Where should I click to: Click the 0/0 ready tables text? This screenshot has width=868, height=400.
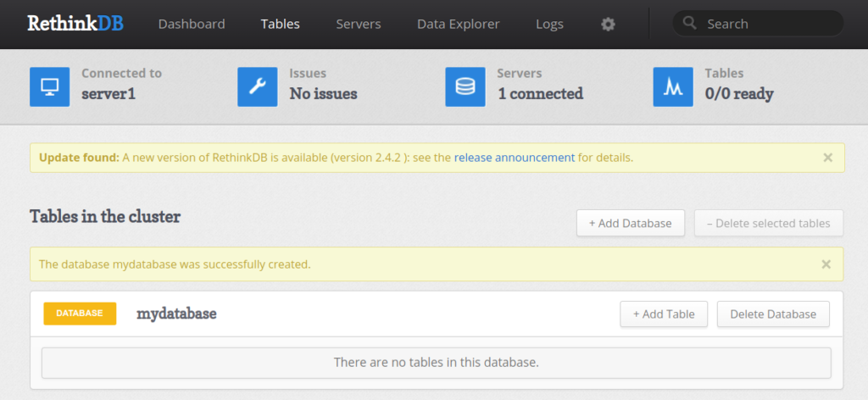pos(739,94)
